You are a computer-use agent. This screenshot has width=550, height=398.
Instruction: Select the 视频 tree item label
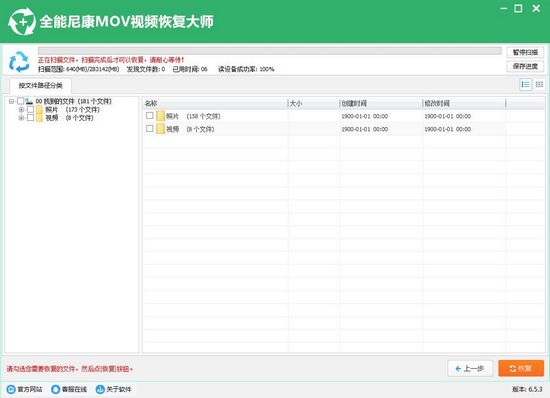pyautogui.click(x=69, y=118)
